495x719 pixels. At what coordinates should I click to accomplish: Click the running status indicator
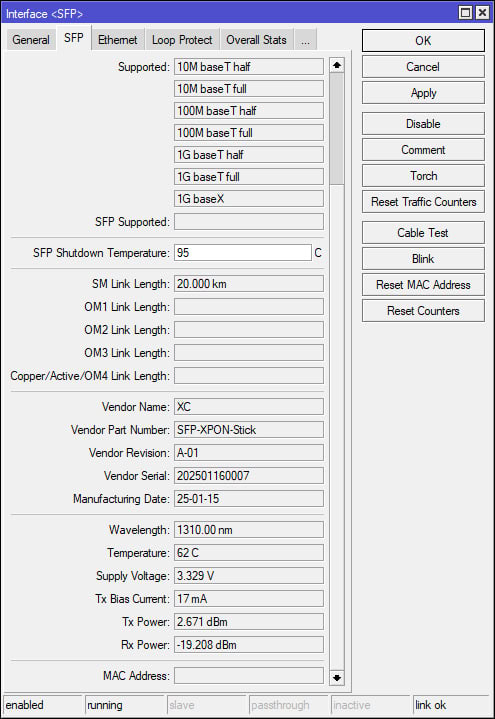tap(124, 705)
